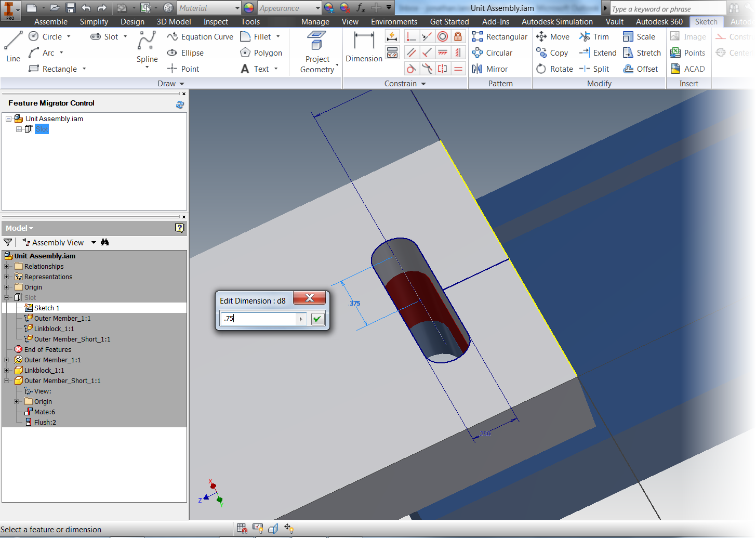Click the Save icon in quick access toolbar
Screen dimensions: 756x538
[71, 8]
